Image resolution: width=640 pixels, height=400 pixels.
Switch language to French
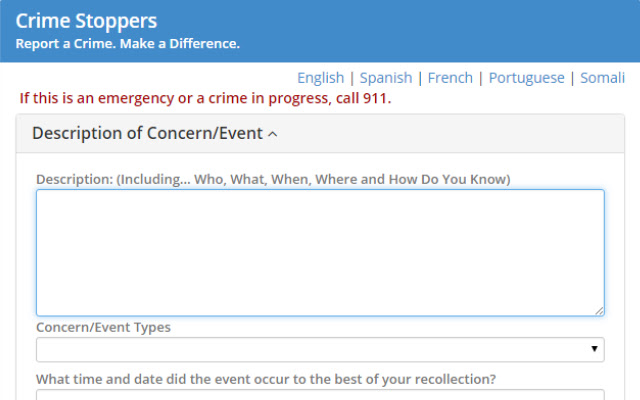tap(450, 78)
